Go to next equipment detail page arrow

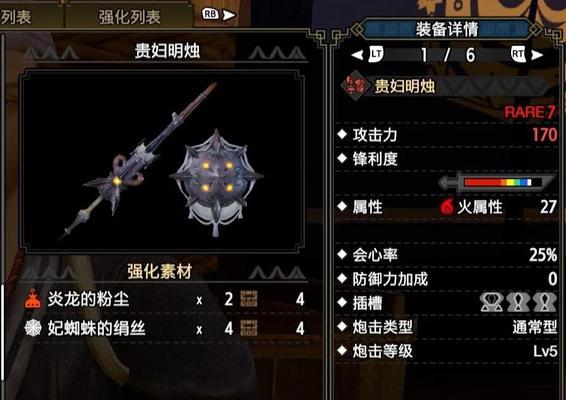click(537, 55)
